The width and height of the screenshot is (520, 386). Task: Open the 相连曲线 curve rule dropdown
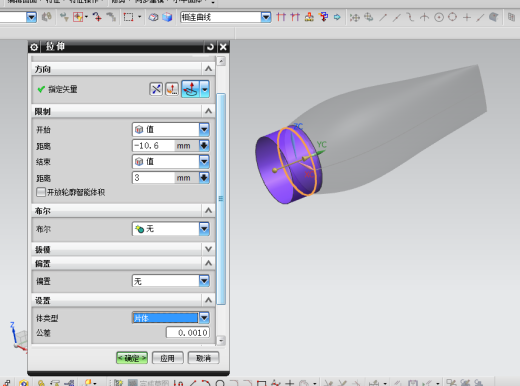(x=266, y=17)
